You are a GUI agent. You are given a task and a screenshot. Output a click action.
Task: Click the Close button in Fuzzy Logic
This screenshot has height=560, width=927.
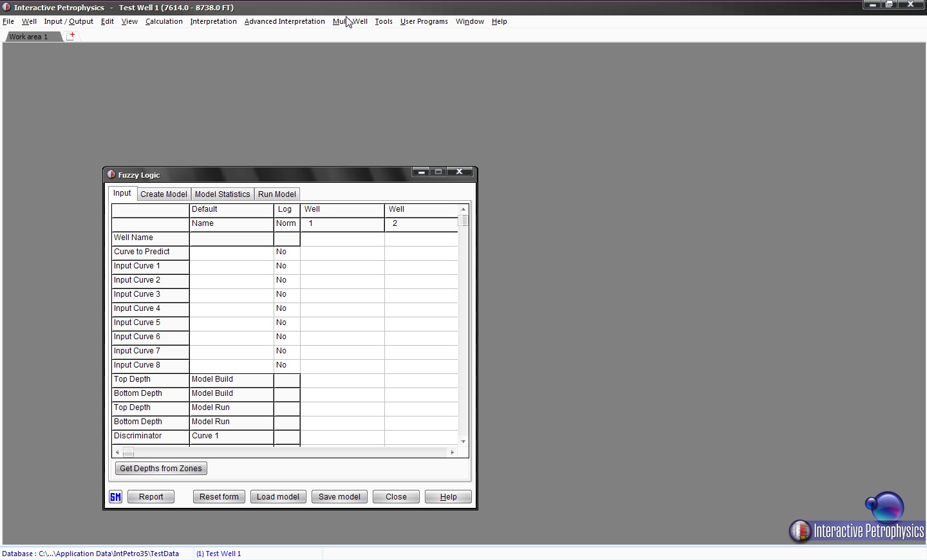(x=396, y=497)
